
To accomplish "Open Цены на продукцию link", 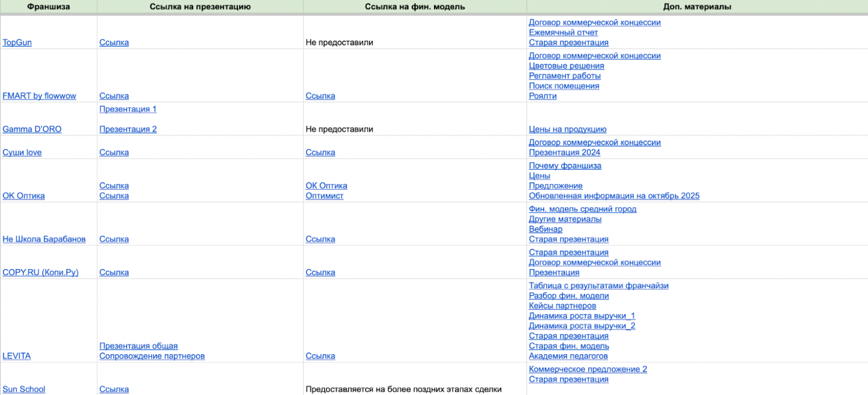I will pos(568,130).
